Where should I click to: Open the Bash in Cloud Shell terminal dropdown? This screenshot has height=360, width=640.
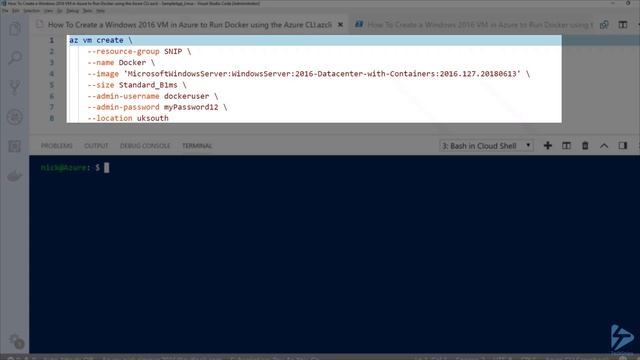pyautogui.click(x=487, y=146)
